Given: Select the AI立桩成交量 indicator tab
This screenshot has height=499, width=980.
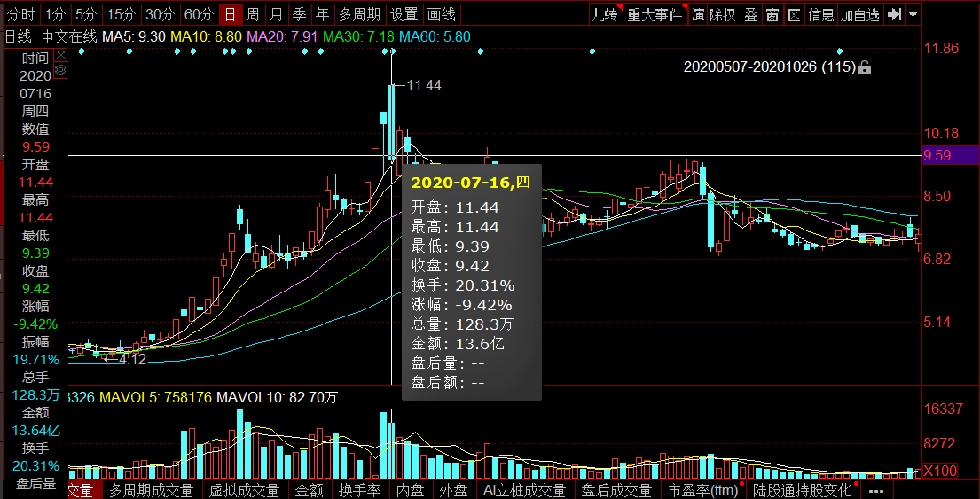Looking at the screenshot, I should pos(524,490).
